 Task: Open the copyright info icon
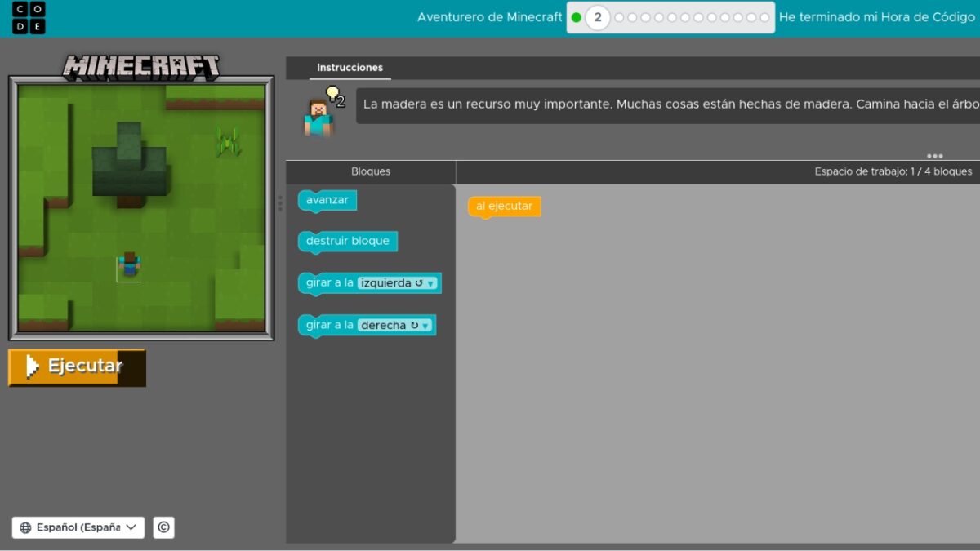click(163, 527)
